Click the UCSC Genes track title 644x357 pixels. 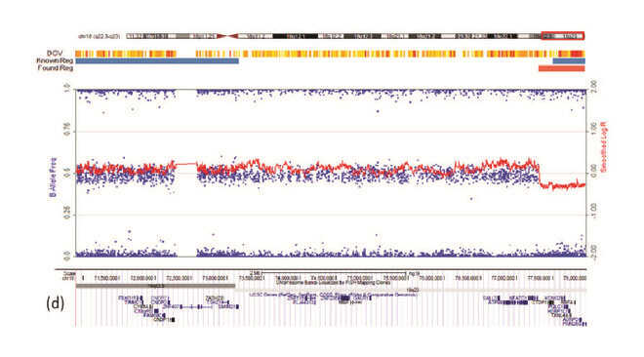point(333,295)
